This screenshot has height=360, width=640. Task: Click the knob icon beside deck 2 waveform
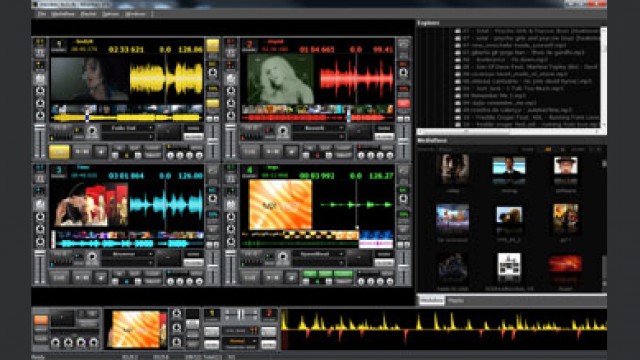tap(403, 73)
